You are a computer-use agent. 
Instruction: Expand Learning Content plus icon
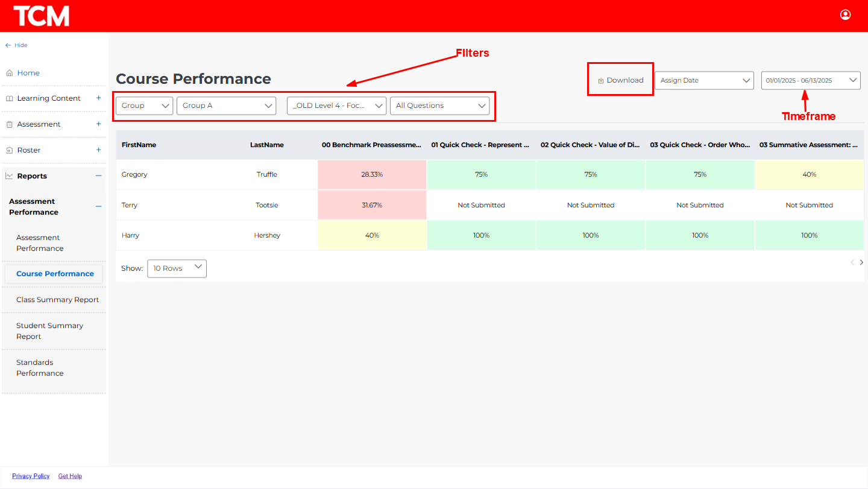tap(98, 98)
